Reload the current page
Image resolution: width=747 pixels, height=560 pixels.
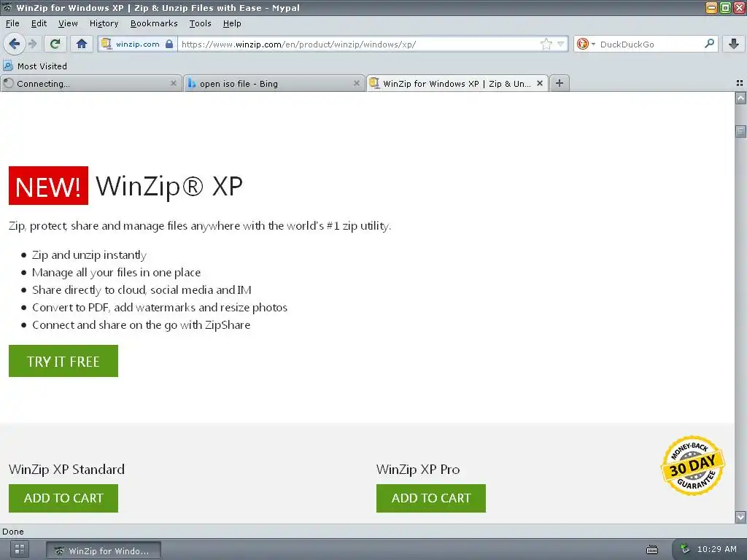pos(55,44)
